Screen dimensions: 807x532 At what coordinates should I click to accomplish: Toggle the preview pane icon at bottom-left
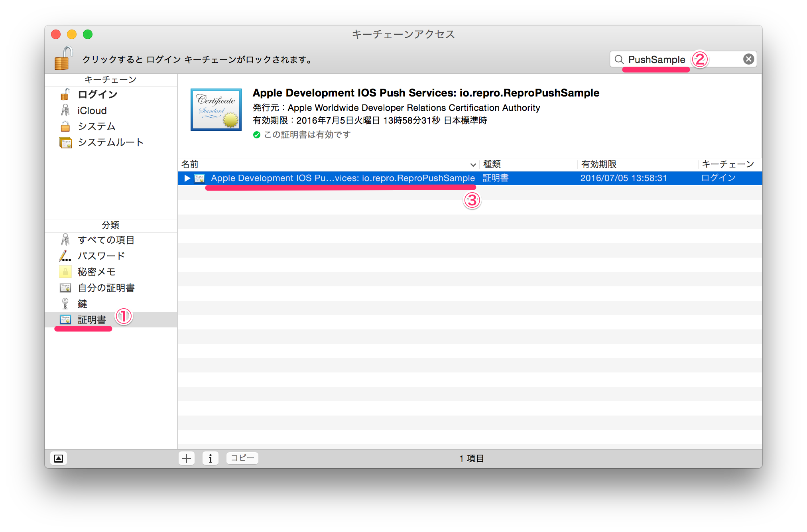pos(59,458)
